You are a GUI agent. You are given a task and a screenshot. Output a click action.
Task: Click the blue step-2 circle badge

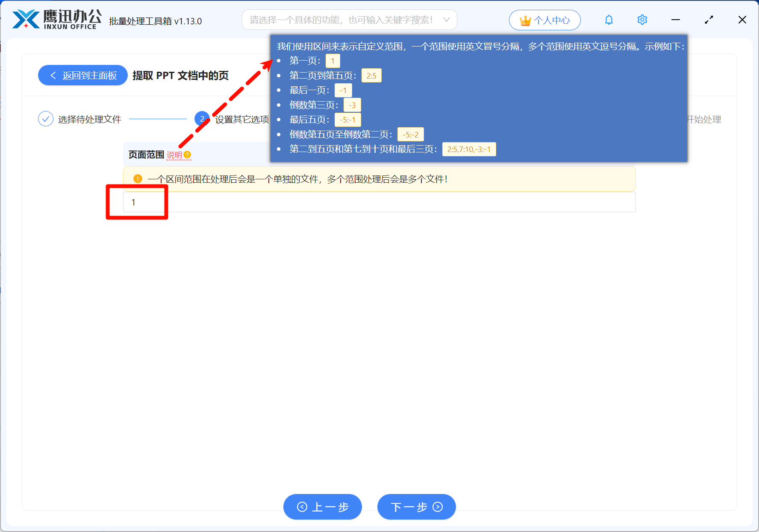[202, 119]
